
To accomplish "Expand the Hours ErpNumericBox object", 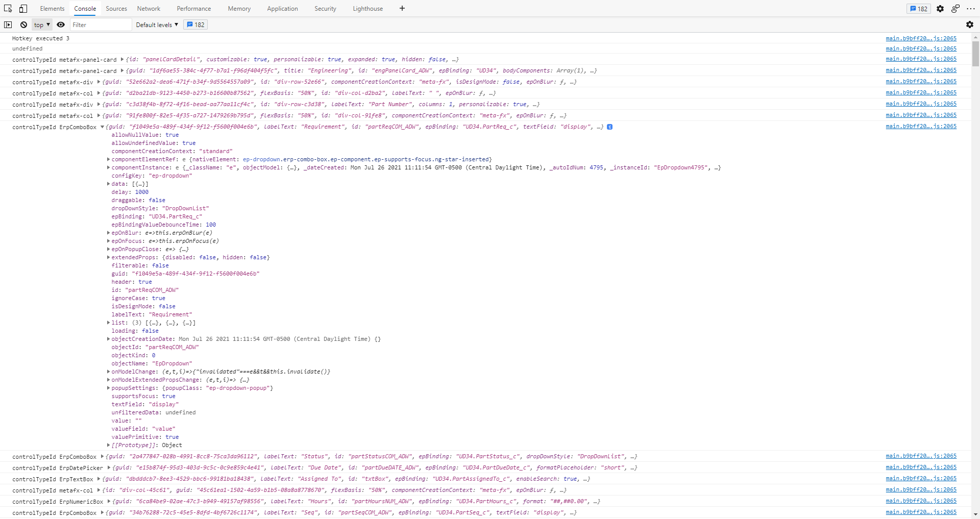I will pos(109,502).
